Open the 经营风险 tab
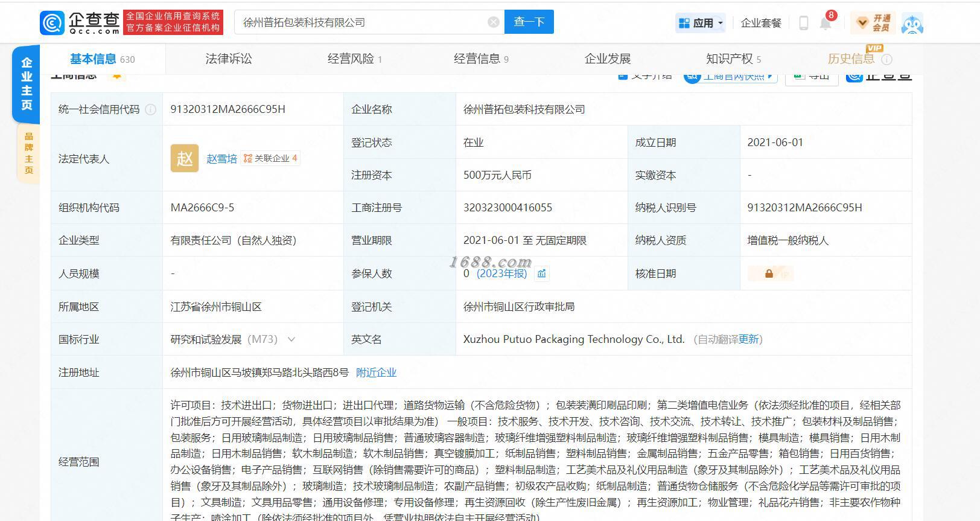Screen dimensions: 980x521 (355, 59)
